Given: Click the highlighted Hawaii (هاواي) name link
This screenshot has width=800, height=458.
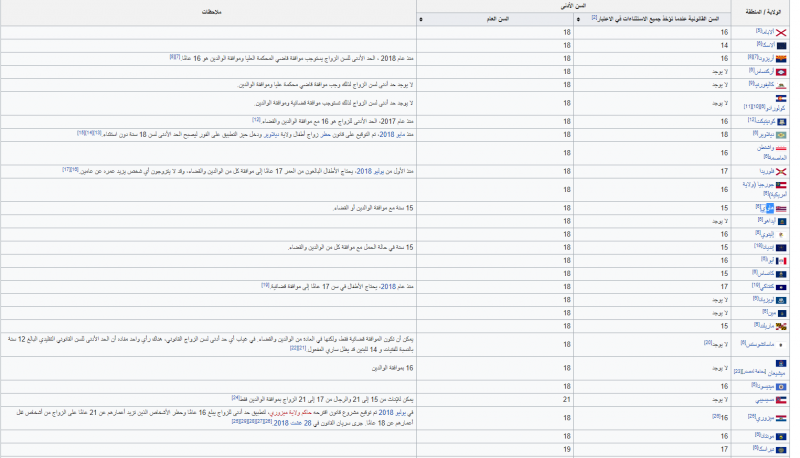Looking at the screenshot, I should 767,209.
